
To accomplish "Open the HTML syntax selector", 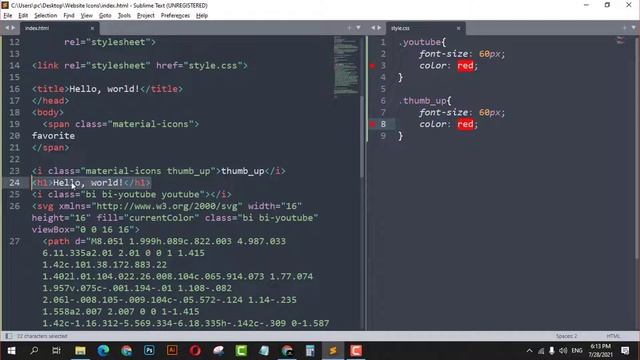I will pyautogui.click(x=613, y=336).
